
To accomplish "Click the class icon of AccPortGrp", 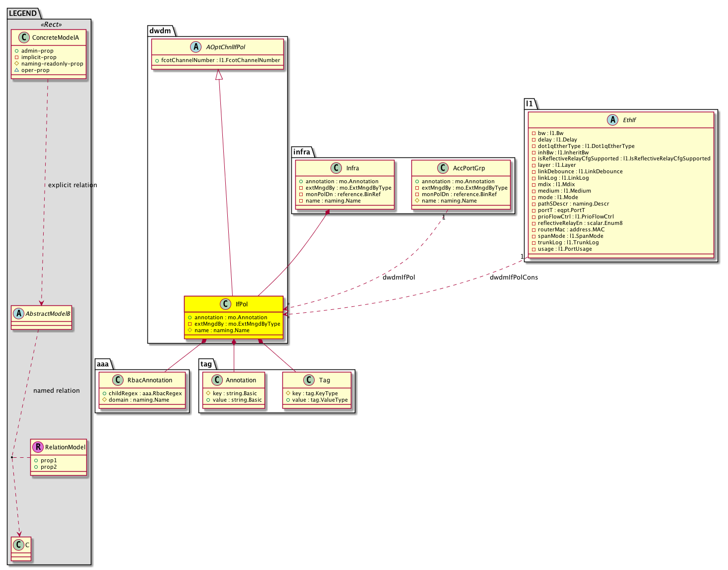I will [443, 168].
